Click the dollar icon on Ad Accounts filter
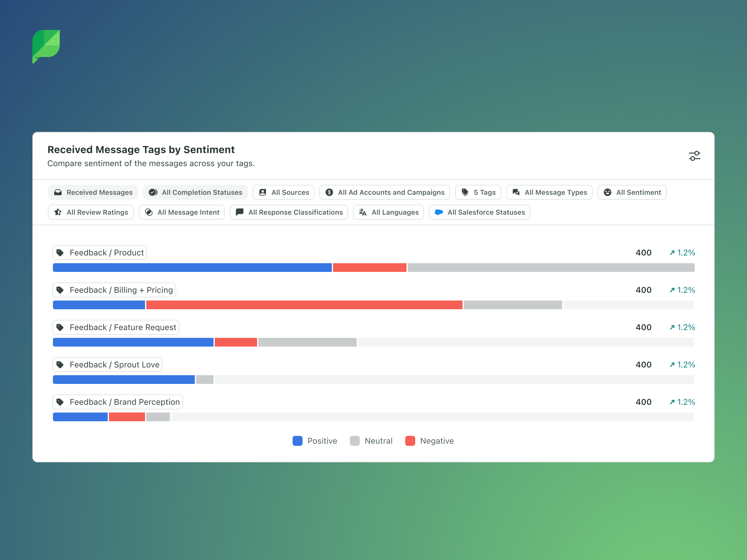747x560 pixels. 329,192
